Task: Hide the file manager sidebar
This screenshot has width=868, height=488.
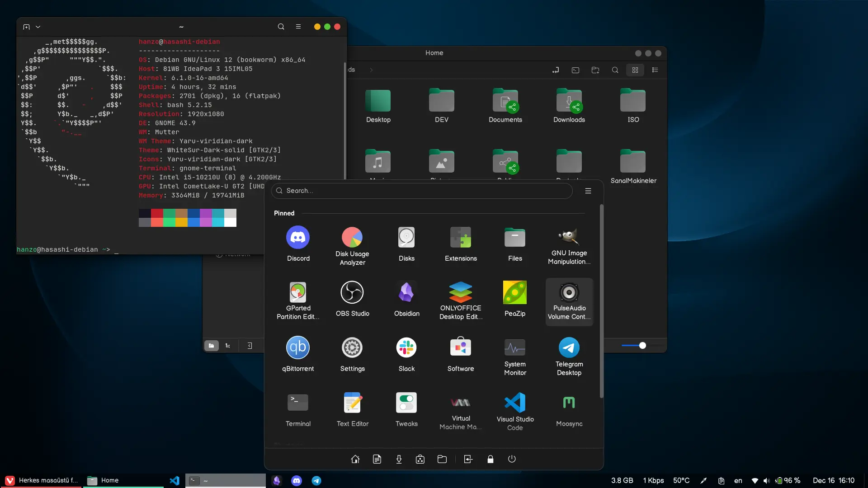Action: [x=250, y=346]
